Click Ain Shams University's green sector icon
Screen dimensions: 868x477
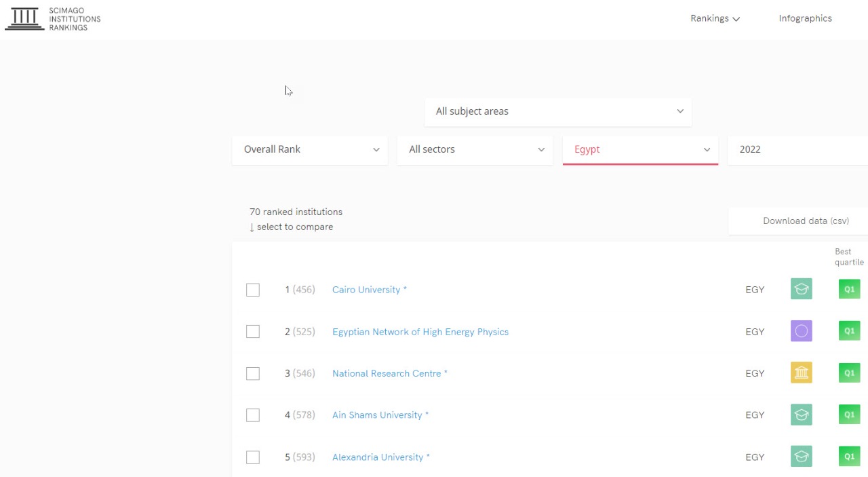[801, 415]
